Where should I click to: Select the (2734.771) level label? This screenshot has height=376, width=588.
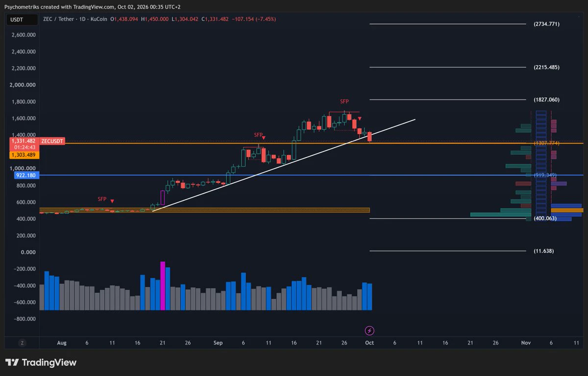(546, 24)
